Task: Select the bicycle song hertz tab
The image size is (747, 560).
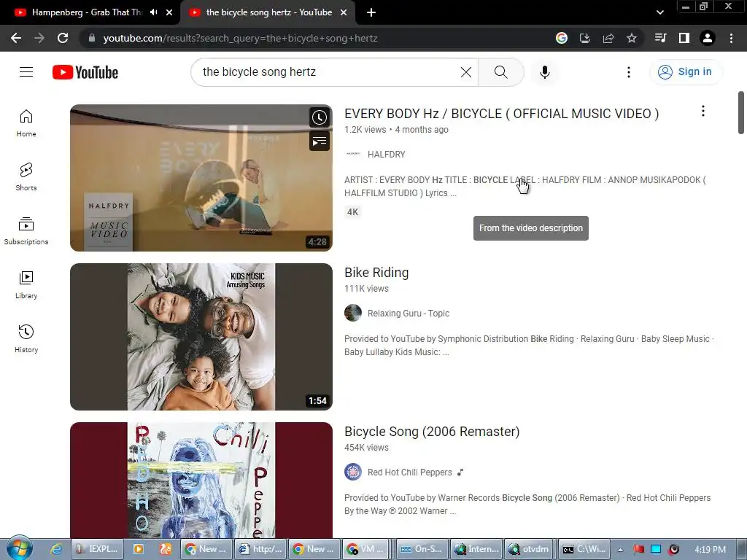Action: (x=268, y=12)
